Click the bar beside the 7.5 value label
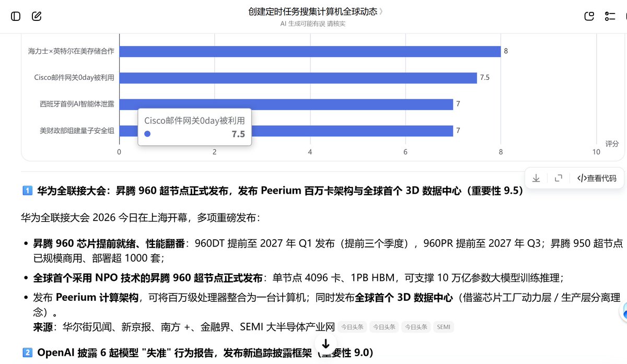Image resolution: width=627 pixels, height=364 pixels. tap(298, 78)
